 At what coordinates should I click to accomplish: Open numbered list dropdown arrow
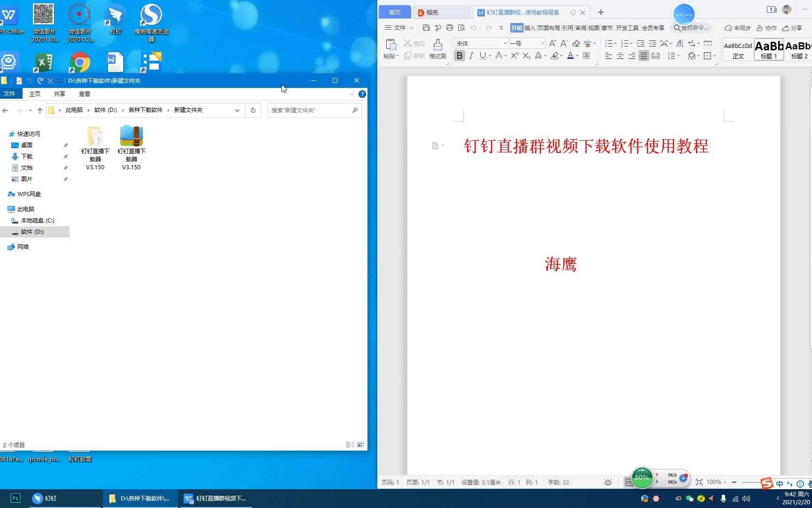(631, 43)
